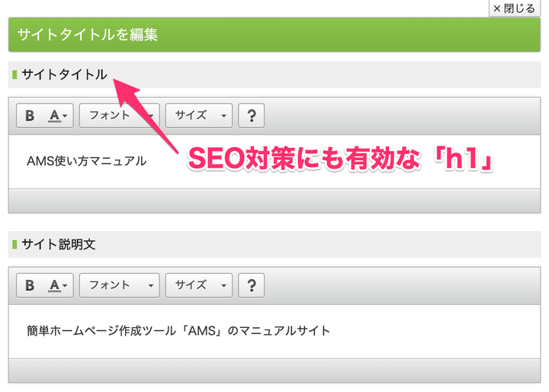This screenshot has width=549, height=392.
Task: Toggle bold in the site title editor
Action: pos(30,116)
